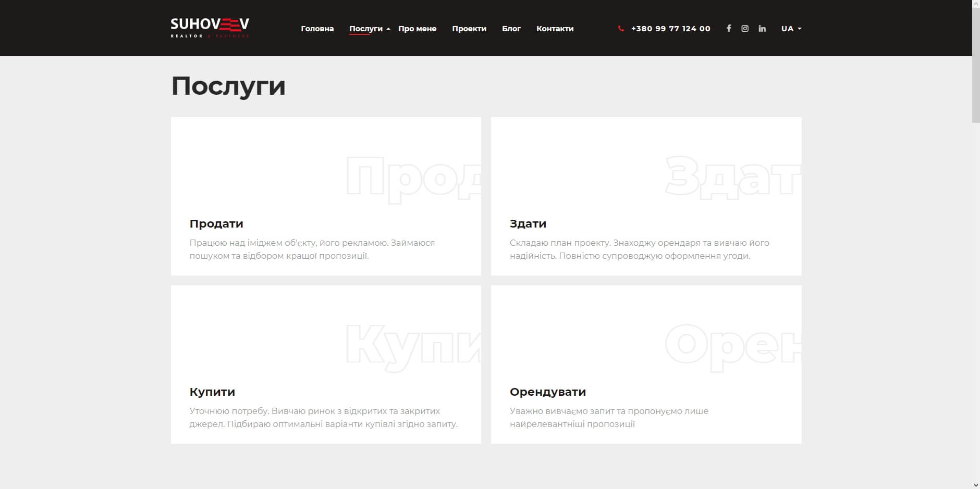
Task: Click the page scrollbar thumb
Action: click(976, 62)
